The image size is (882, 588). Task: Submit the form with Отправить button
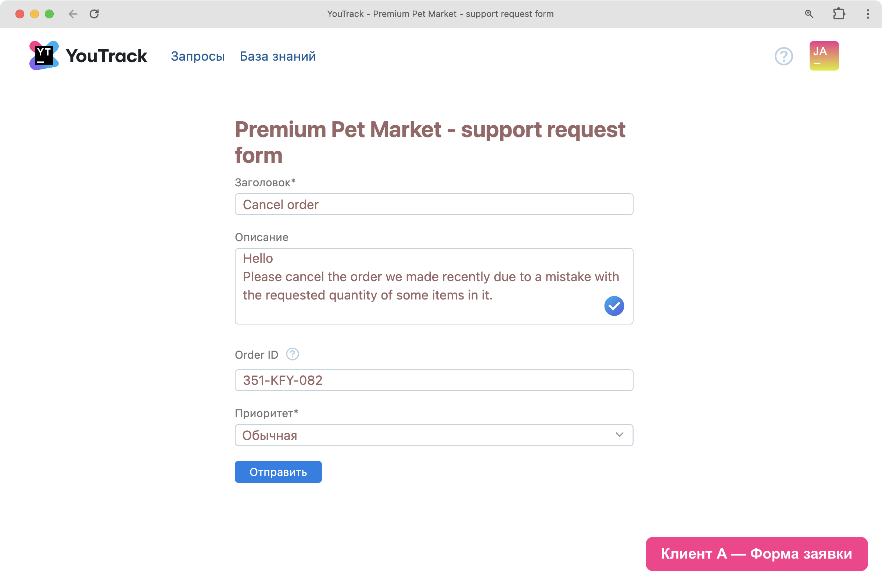(278, 472)
